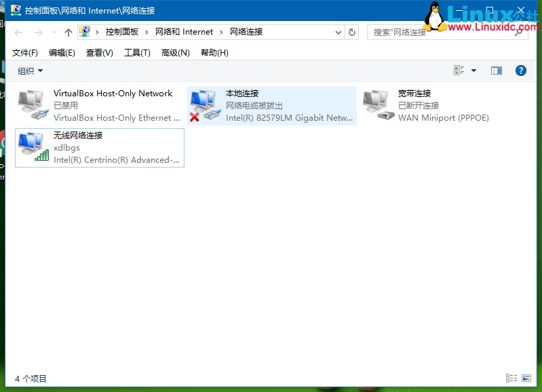
Task: Click the 已断开连接 status text
Action: (x=419, y=105)
